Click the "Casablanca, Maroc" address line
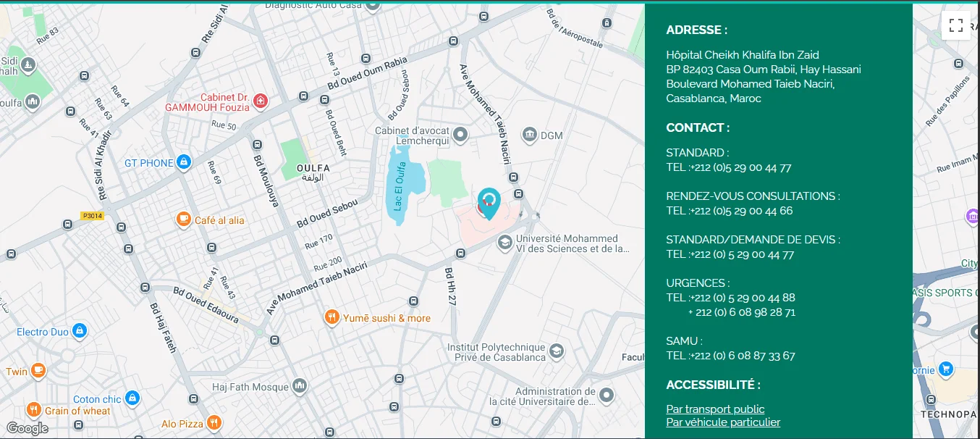 [x=714, y=99]
